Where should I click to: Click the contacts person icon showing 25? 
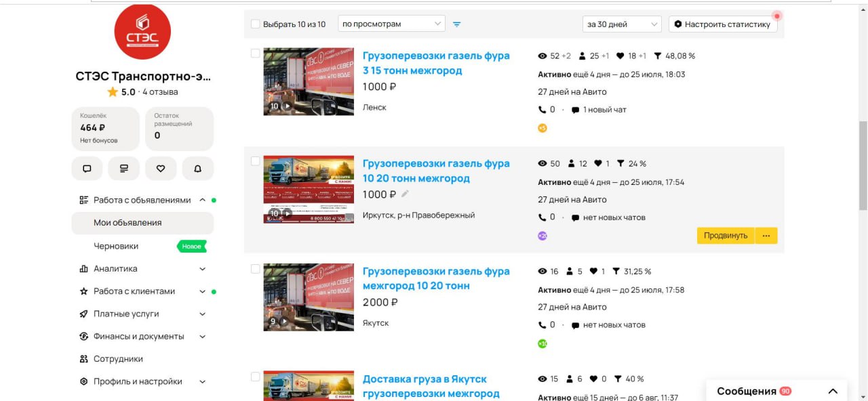point(583,56)
